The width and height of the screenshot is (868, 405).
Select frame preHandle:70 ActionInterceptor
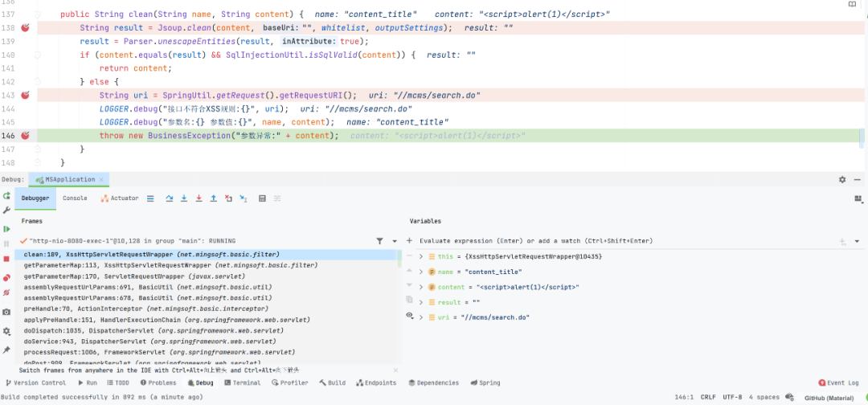[x=206, y=309]
